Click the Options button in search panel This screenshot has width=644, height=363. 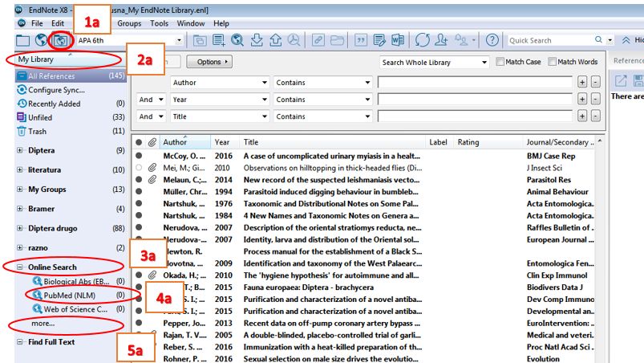click(209, 62)
